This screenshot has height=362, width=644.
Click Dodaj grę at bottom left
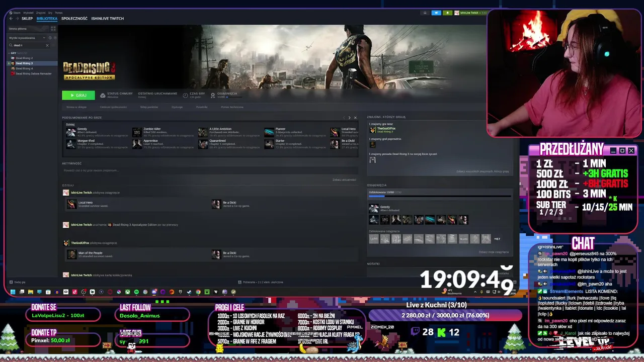(17, 282)
